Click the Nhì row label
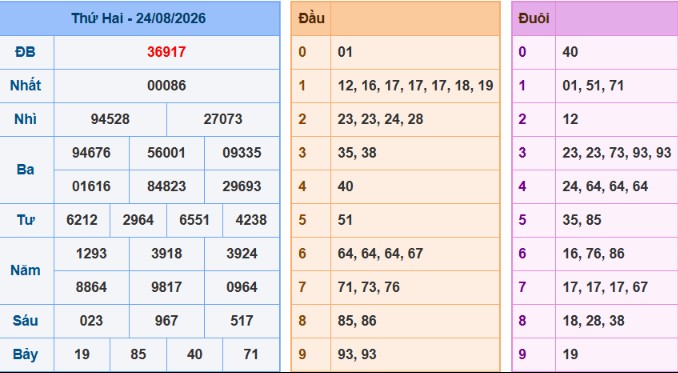Viewport: 678px width, 373px height. point(26,119)
